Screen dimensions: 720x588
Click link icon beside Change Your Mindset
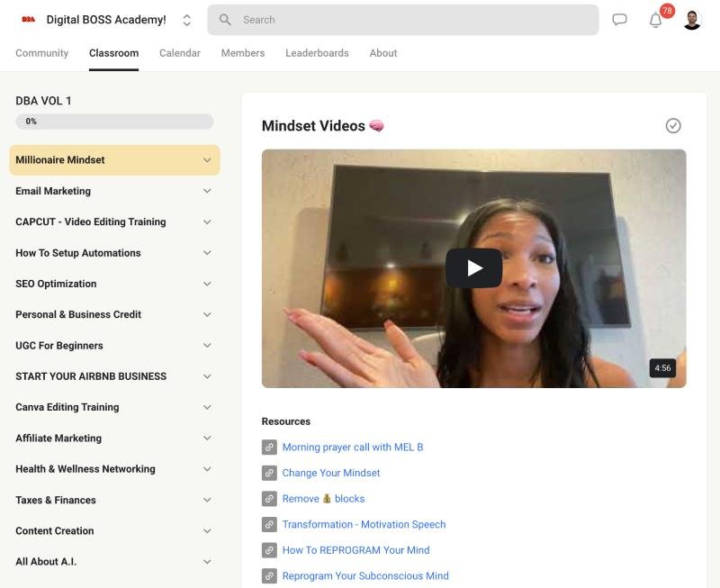click(269, 473)
